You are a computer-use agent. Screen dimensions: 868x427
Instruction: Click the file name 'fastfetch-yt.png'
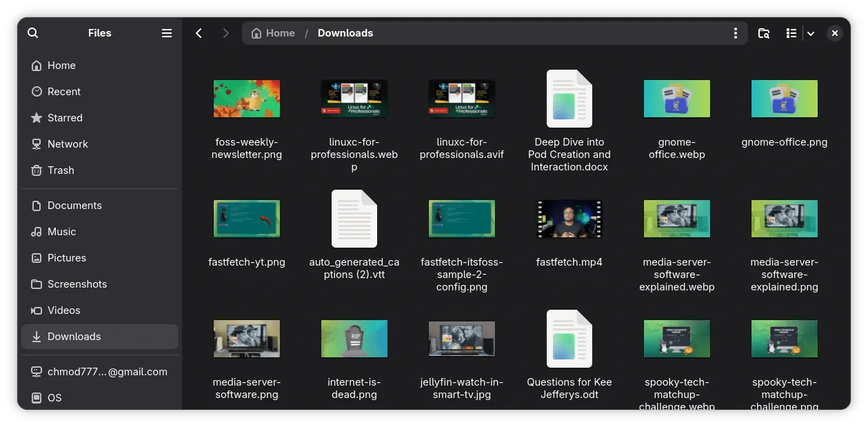click(x=247, y=262)
